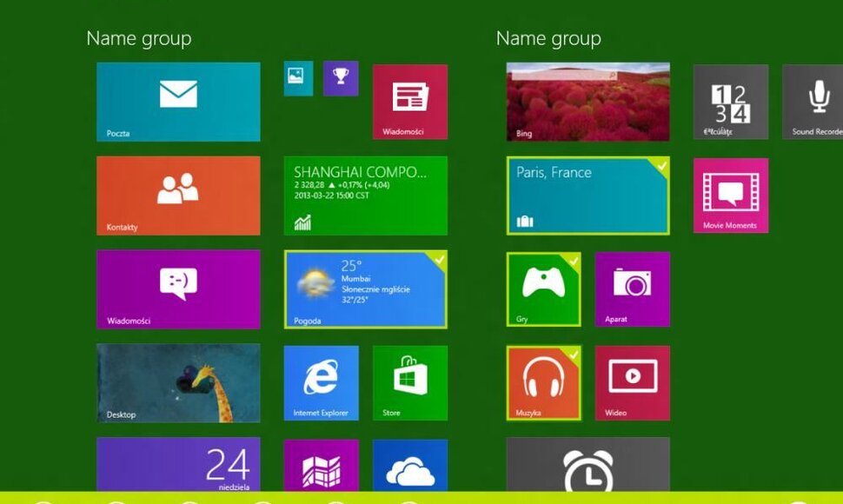Screen dimensions: 843x504
Task: Open the SkyDrive cloud tile
Action: 409,465
